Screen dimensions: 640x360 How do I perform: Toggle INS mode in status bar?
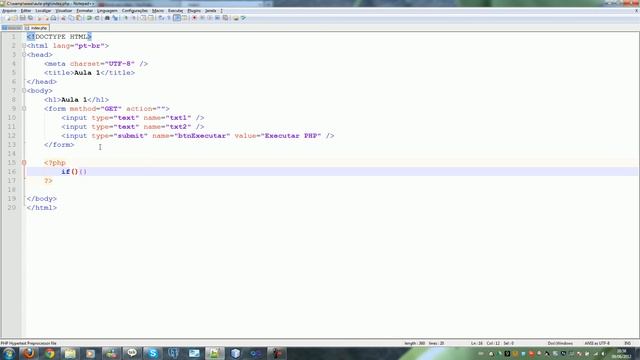click(628, 343)
